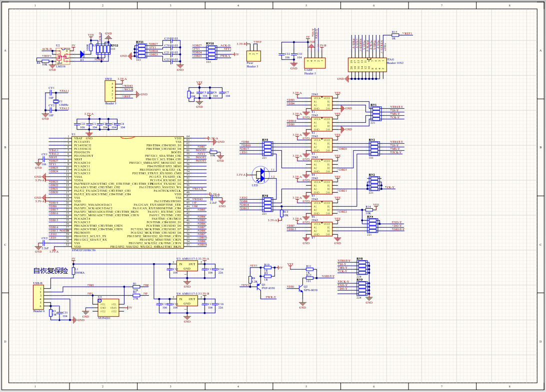The width and height of the screenshot is (546, 392).
Task: Select resistor network RN12
Action: (x=102, y=49)
